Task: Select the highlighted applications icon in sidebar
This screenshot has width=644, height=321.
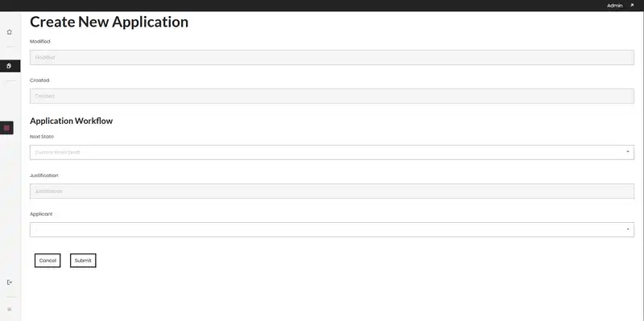Action: click(10, 66)
